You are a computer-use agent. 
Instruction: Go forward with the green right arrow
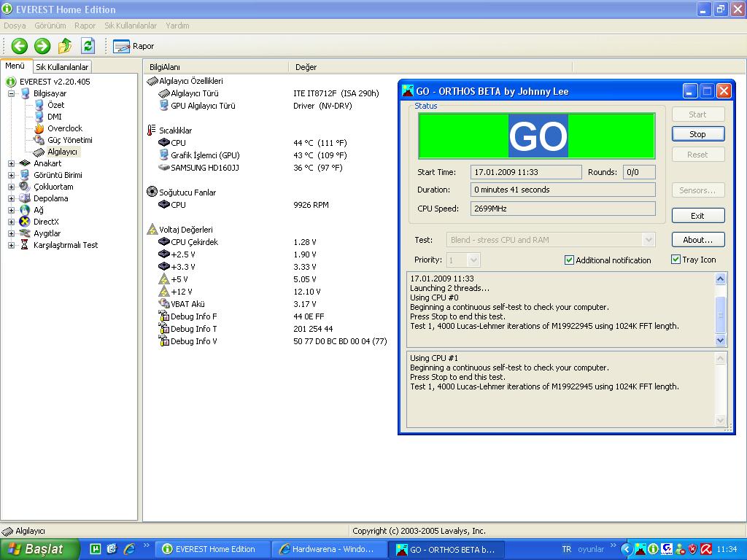42,46
